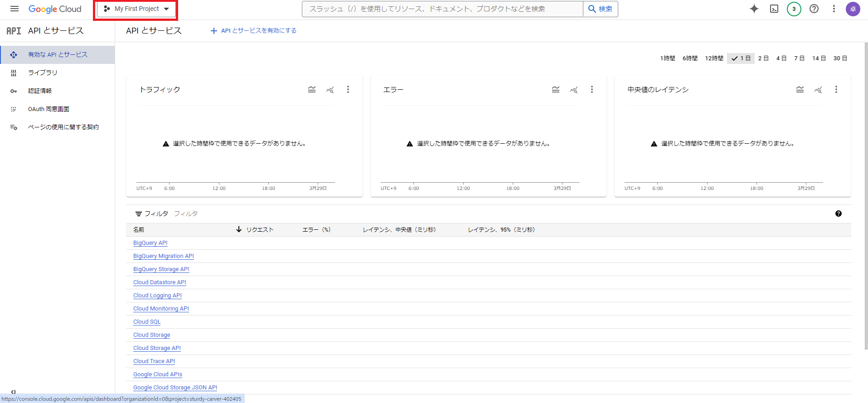
Task: Select the 7 日 time range
Action: [x=799, y=58]
